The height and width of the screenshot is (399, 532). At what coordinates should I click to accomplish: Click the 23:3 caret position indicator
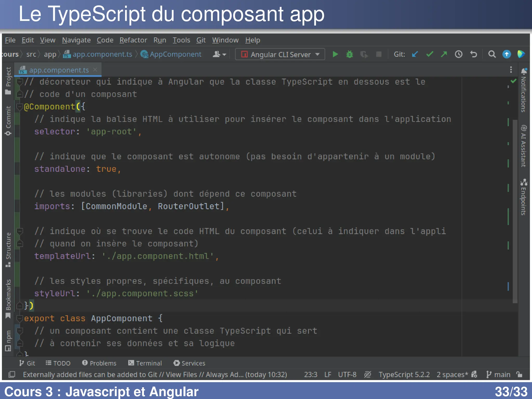pyautogui.click(x=311, y=375)
